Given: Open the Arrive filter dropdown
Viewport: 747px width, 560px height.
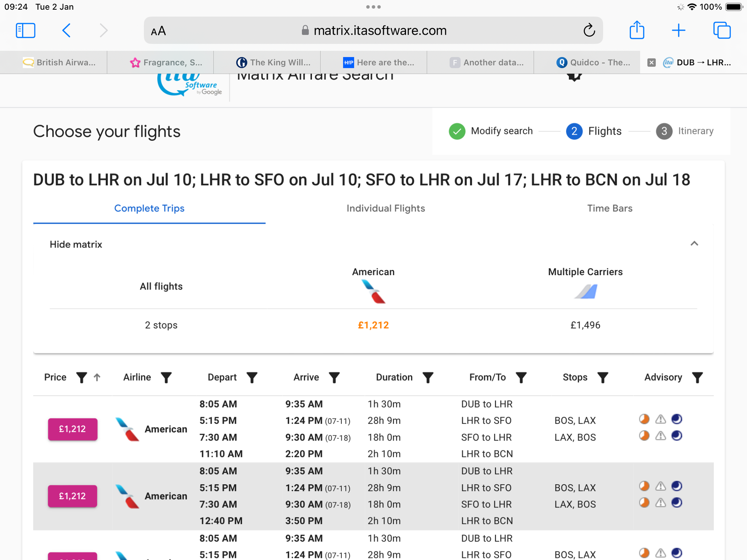Looking at the screenshot, I should pyautogui.click(x=334, y=377).
